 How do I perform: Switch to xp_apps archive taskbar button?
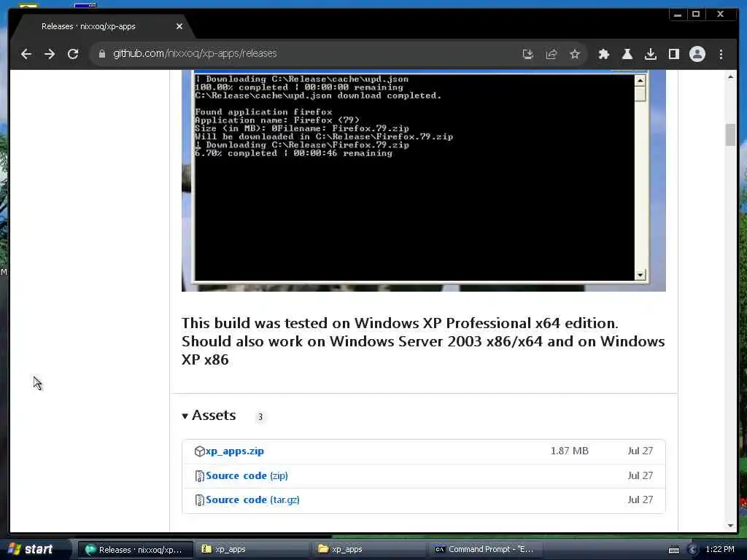[x=252, y=550]
